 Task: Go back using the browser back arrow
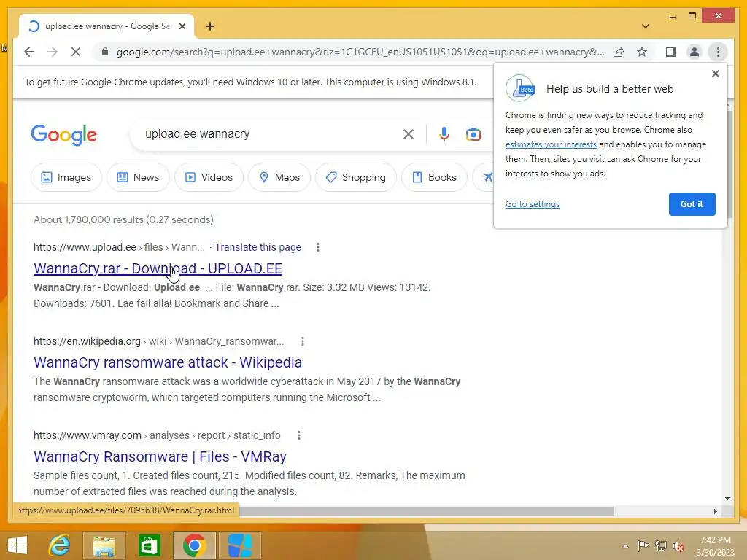(29, 52)
